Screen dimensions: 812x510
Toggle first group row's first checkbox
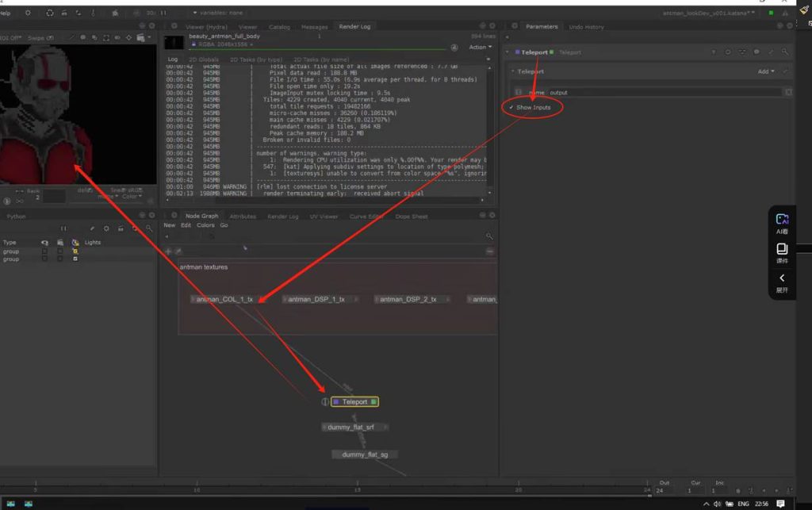[x=44, y=251]
